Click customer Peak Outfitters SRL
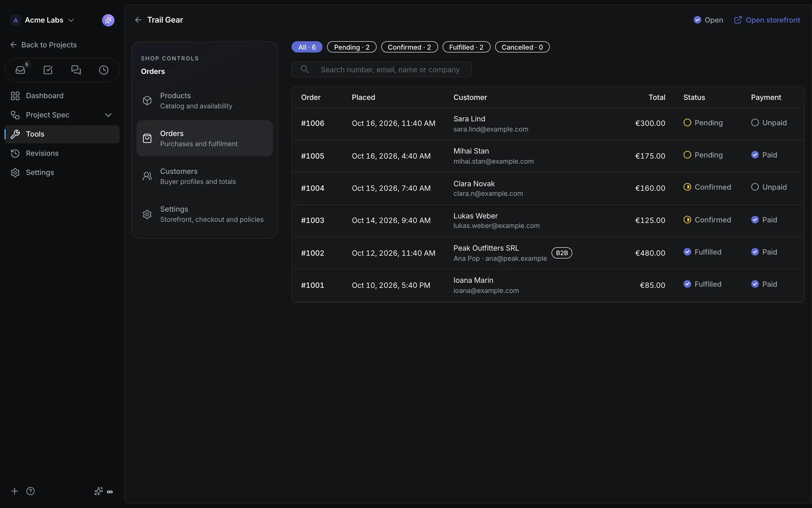Image resolution: width=812 pixels, height=508 pixels. [x=486, y=248]
